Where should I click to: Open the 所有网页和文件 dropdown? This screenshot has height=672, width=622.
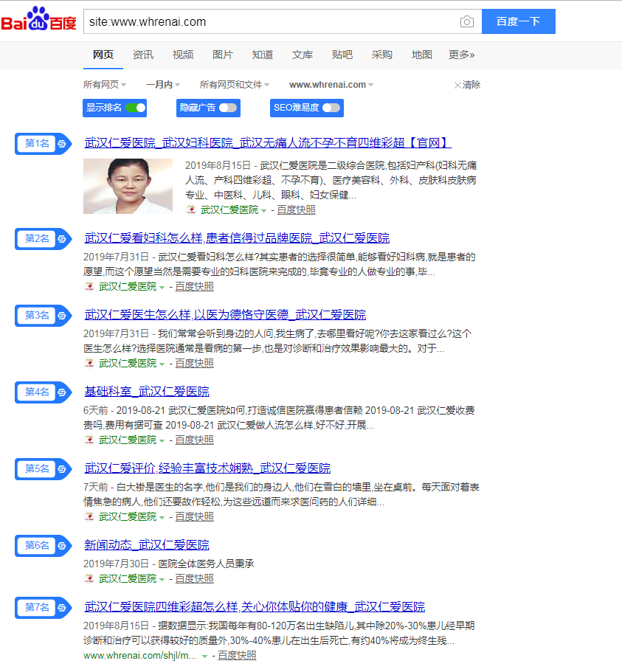point(235,85)
